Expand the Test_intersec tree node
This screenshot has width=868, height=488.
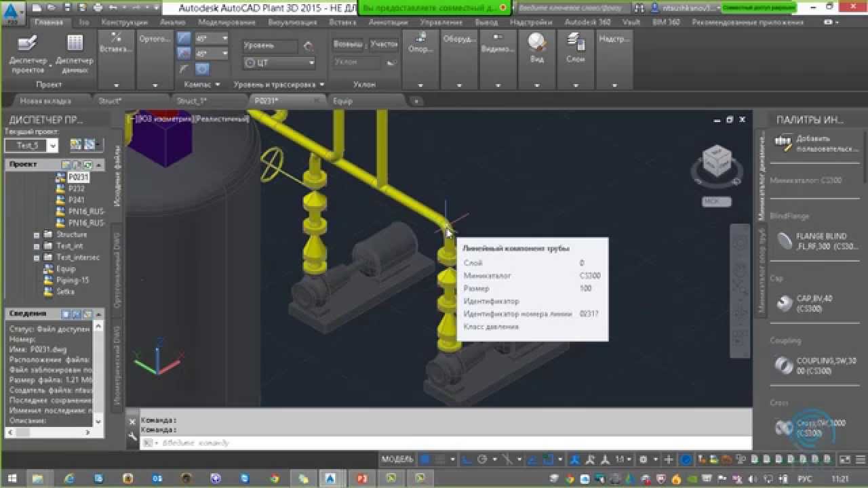click(x=37, y=258)
